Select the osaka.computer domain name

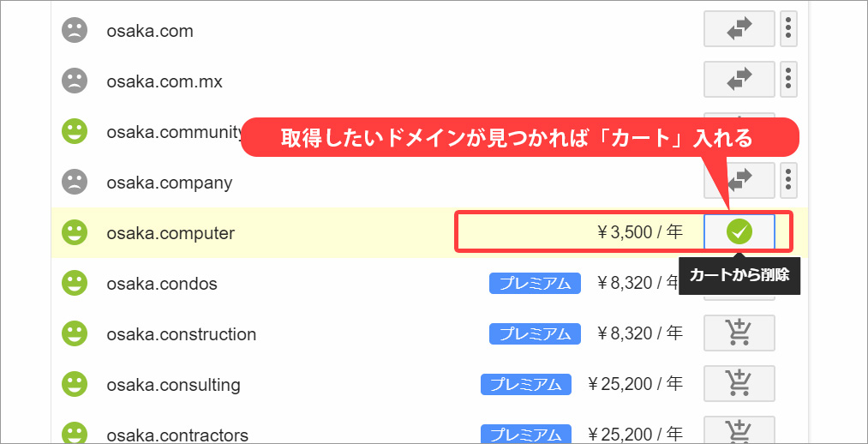[x=171, y=233]
